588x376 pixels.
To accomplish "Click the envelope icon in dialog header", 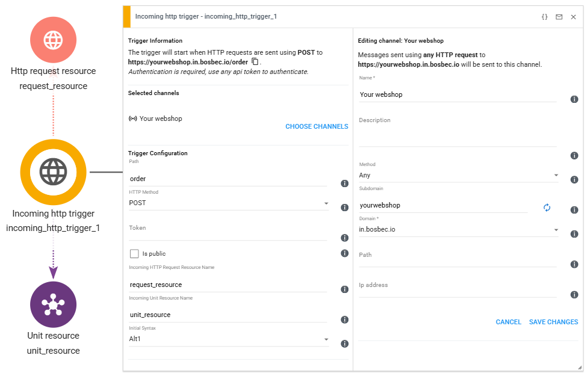I will click(559, 17).
